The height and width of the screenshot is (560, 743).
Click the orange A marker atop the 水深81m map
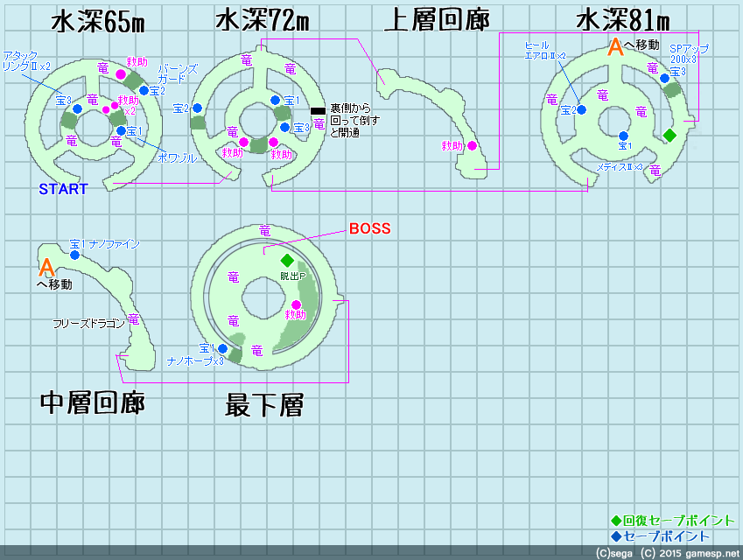coord(615,47)
